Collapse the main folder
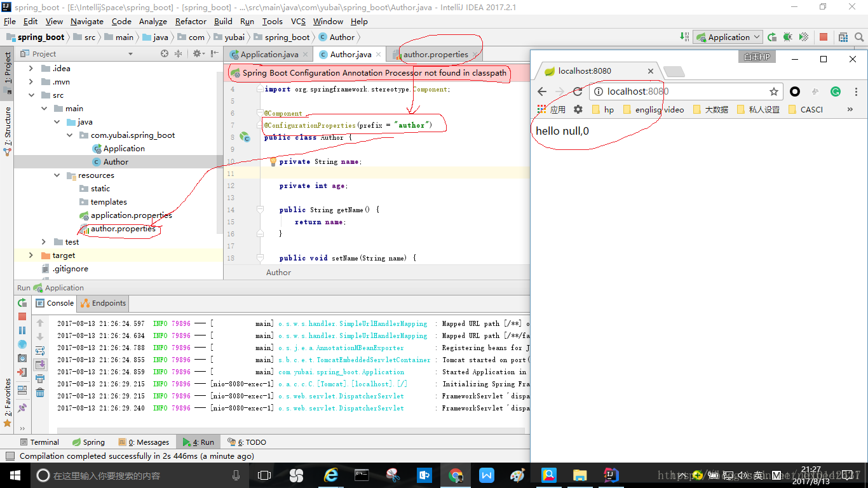The image size is (868, 488). (x=44, y=109)
